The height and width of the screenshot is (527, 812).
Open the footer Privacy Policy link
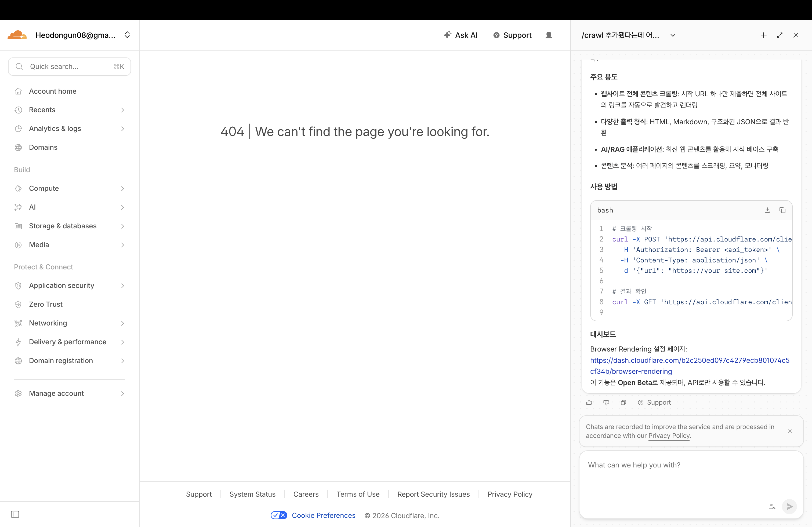coord(510,494)
